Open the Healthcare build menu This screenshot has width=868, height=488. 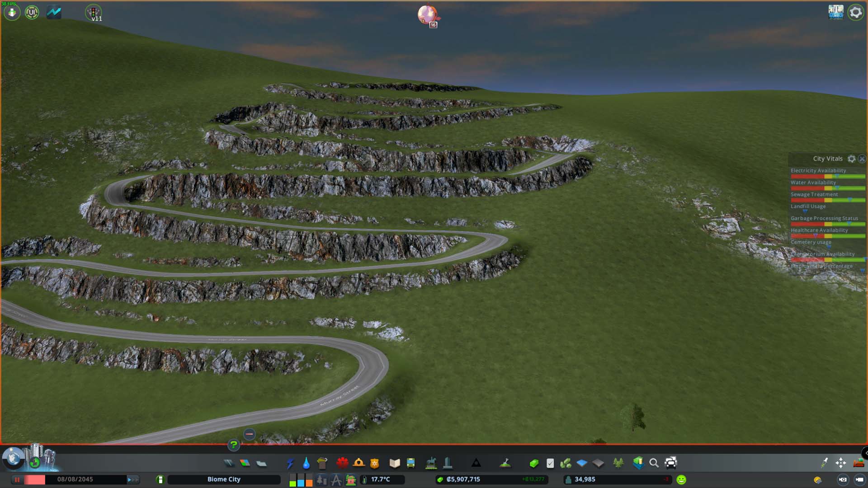click(x=342, y=463)
